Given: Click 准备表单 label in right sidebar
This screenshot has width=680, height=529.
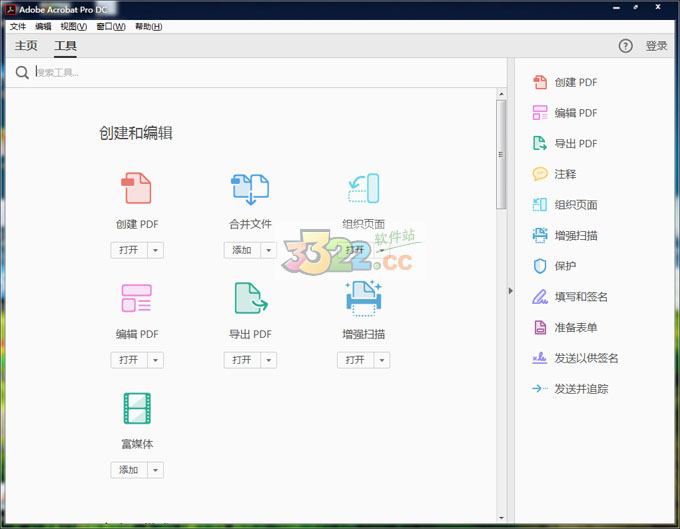Looking at the screenshot, I should 575,327.
